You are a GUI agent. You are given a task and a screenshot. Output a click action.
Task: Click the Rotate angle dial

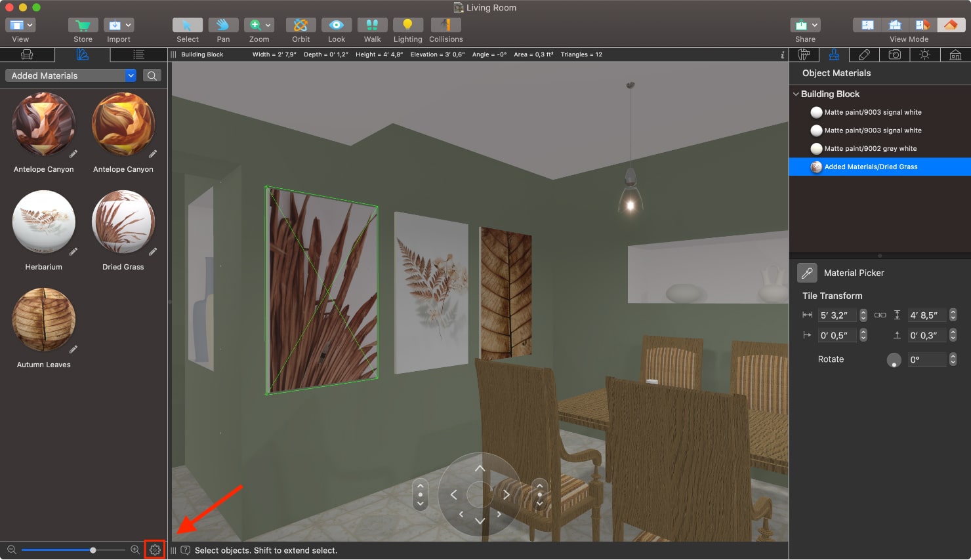[894, 360]
